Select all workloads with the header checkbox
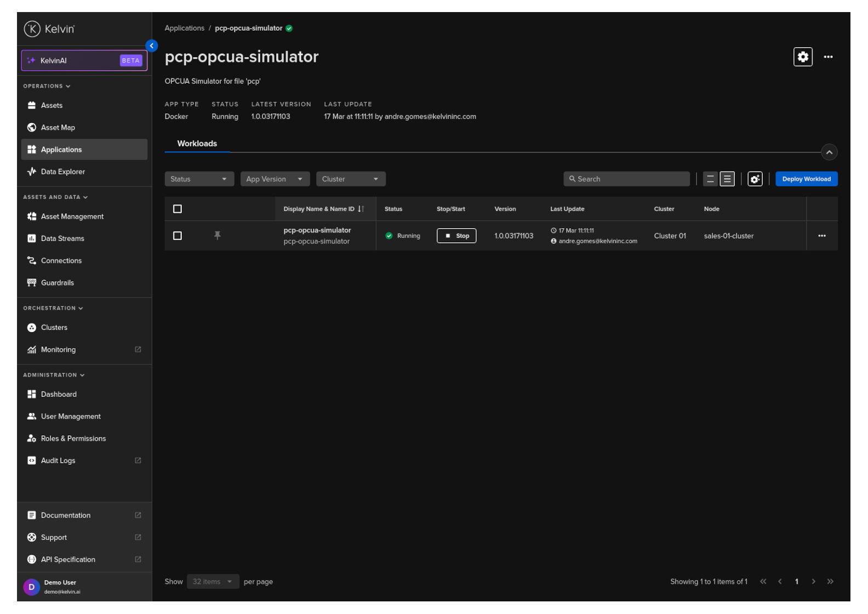Screen dimensions: 868x614 (x=178, y=209)
